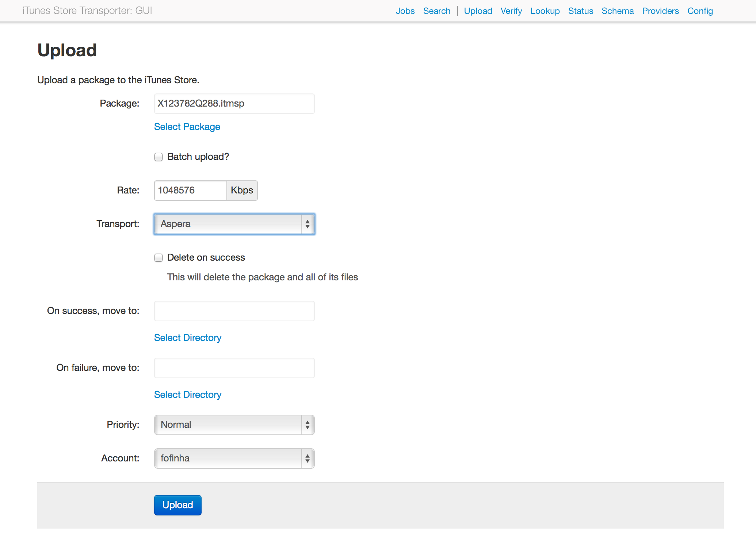Screen dimensions: 756x541
Task: Click the Package: label
Action: point(119,104)
